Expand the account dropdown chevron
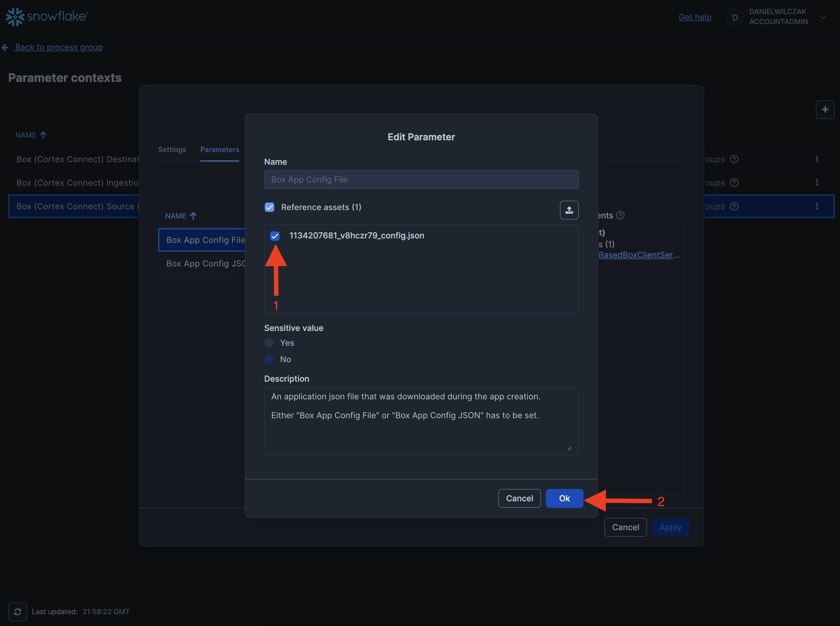Viewport: 840px width, 626px height. pyautogui.click(x=823, y=17)
